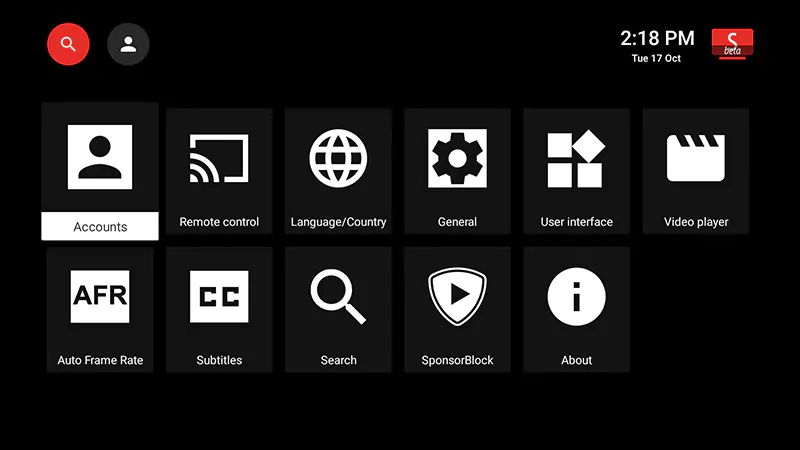Open the Video player clapperboard icon
Viewport: 800px width, 450px height.
(696, 158)
